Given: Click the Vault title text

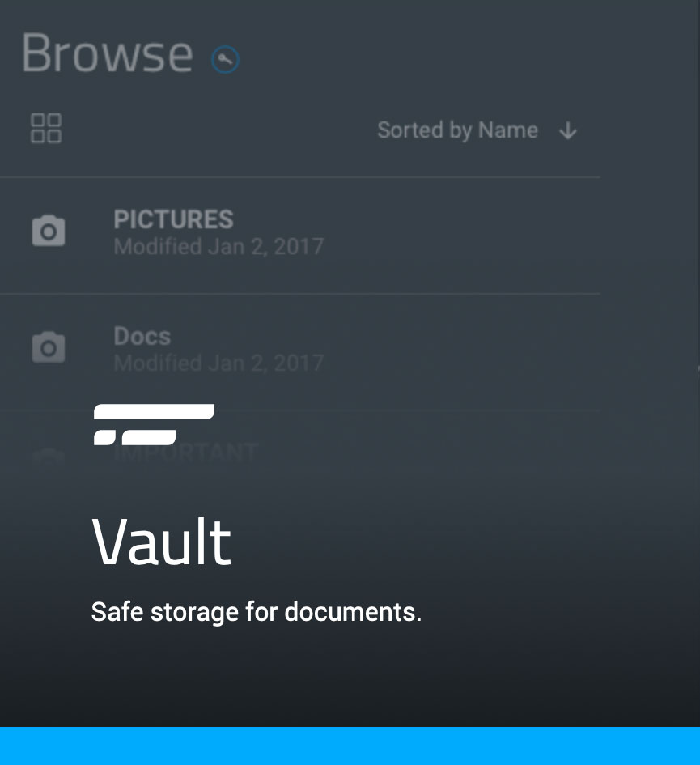Looking at the screenshot, I should [x=162, y=542].
